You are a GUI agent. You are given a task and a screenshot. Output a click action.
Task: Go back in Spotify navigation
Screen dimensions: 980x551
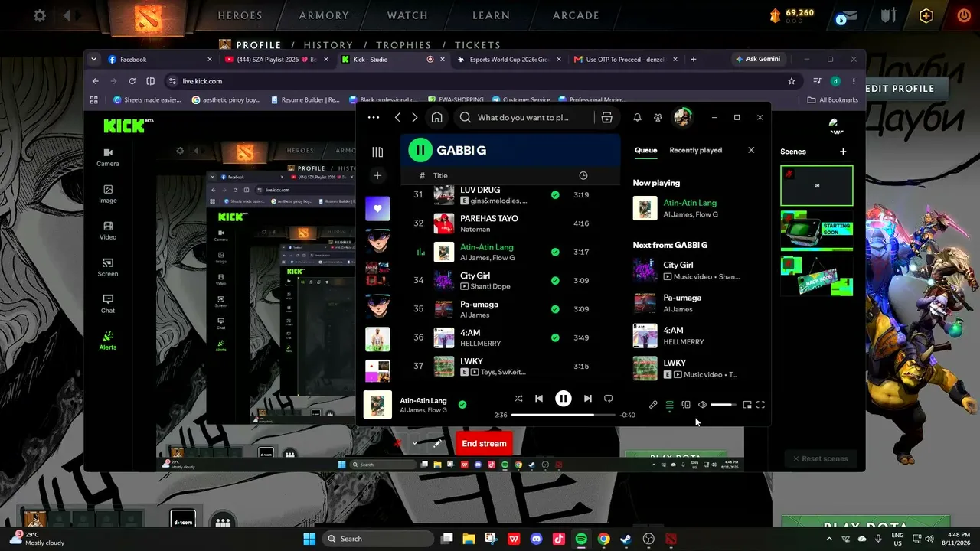397,117
